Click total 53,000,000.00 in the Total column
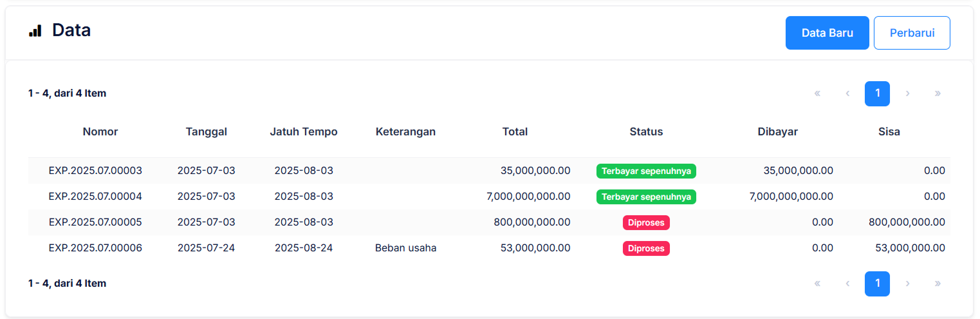The width and height of the screenshot is (980, 319). (x=535, y=248)
